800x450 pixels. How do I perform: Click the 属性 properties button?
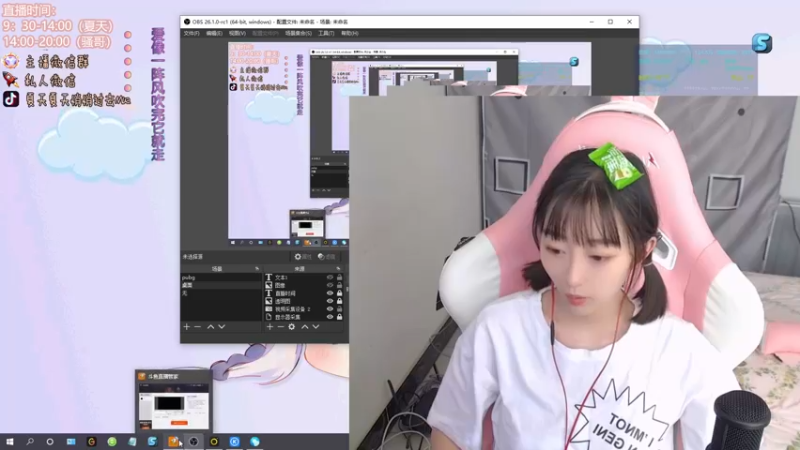coord(303,257)
